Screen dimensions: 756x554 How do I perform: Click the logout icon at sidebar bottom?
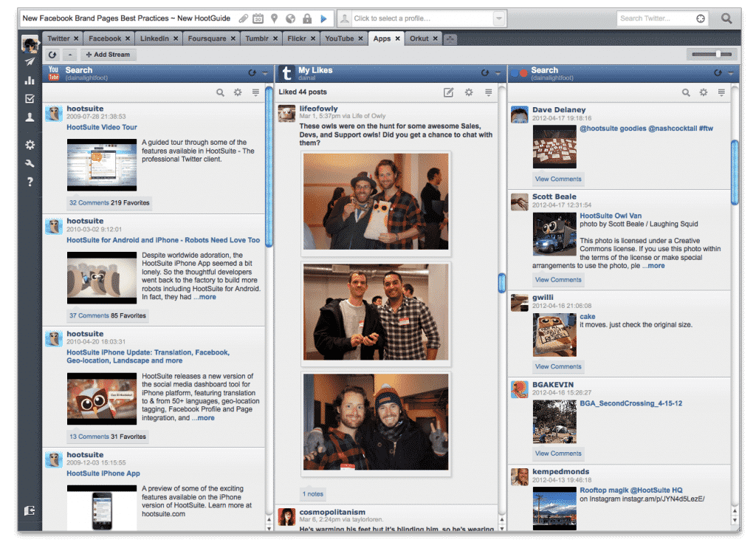click(30, 510)
